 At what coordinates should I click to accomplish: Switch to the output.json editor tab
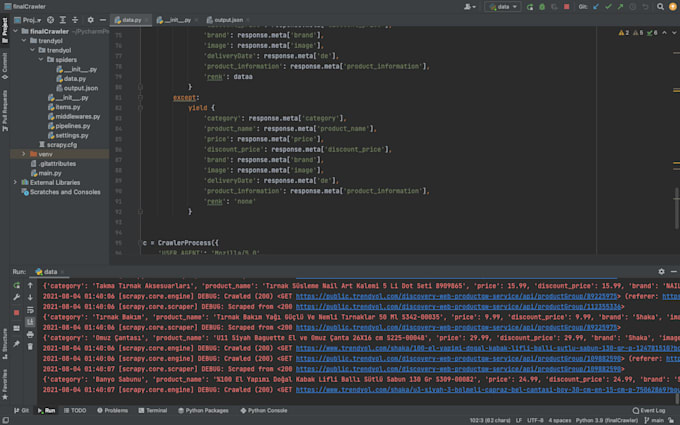(x=226, y=20)
